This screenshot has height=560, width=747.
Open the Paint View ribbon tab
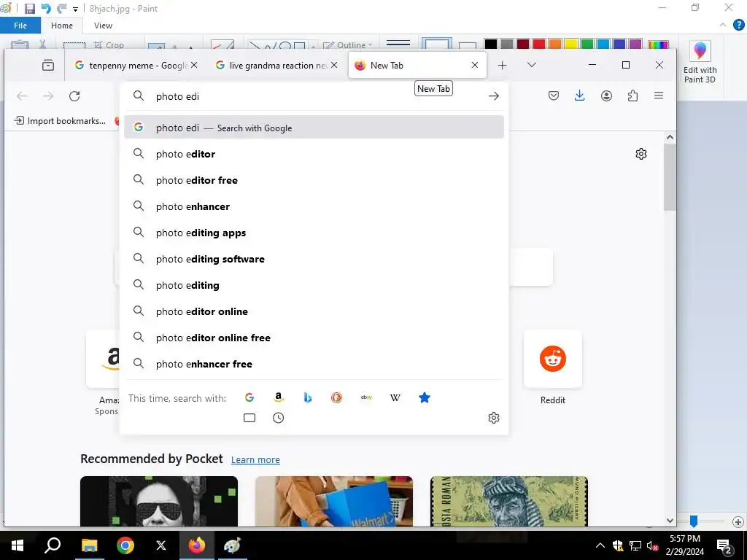[x=103, y=26]
